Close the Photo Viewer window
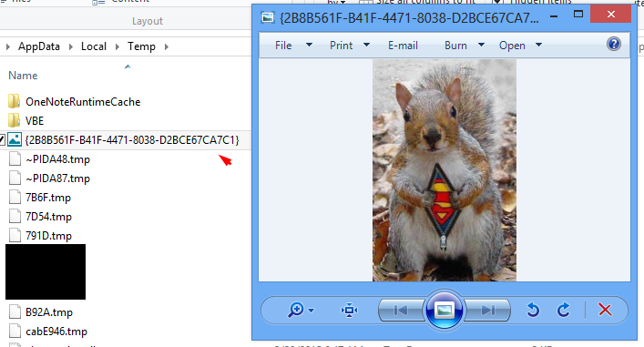 point(610,15)
